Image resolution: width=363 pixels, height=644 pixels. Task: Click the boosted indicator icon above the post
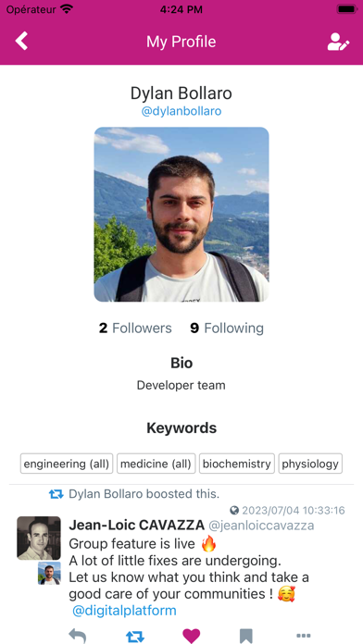56,494
